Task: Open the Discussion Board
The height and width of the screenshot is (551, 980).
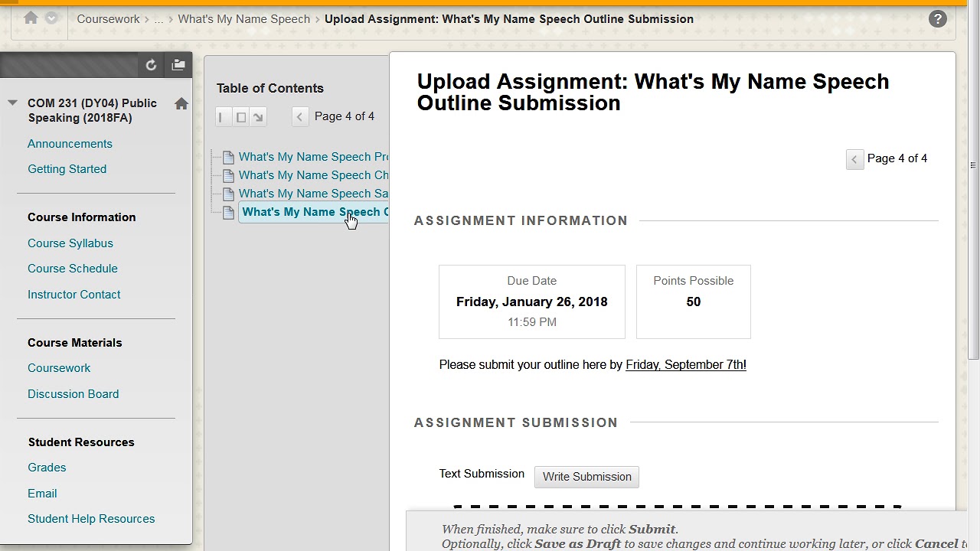Action: click(x=73, y=394)
